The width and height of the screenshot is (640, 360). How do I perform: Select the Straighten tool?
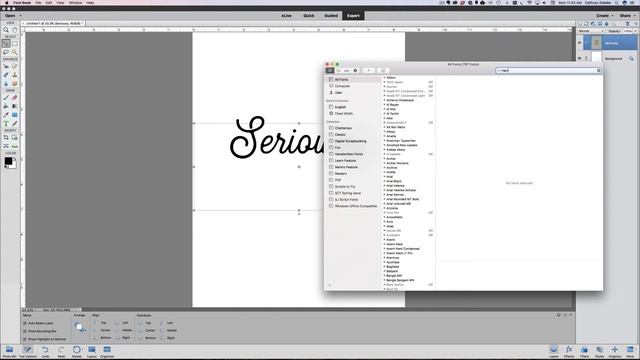tap(15, 146)
